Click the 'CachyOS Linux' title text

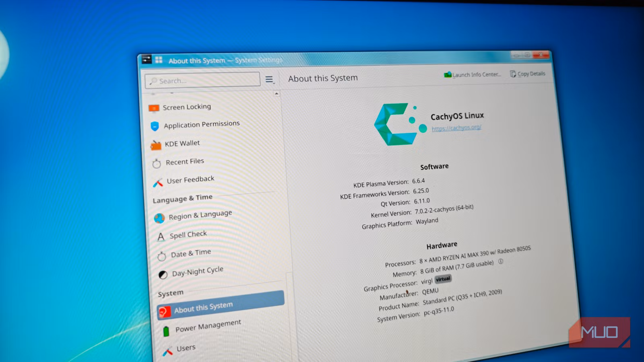[x=457, y=116]
